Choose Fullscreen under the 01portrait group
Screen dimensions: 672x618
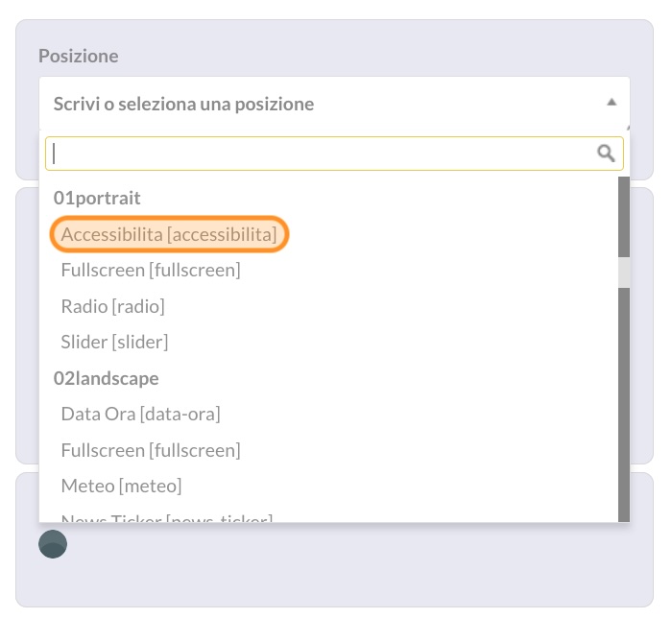[x=151, y=271]
